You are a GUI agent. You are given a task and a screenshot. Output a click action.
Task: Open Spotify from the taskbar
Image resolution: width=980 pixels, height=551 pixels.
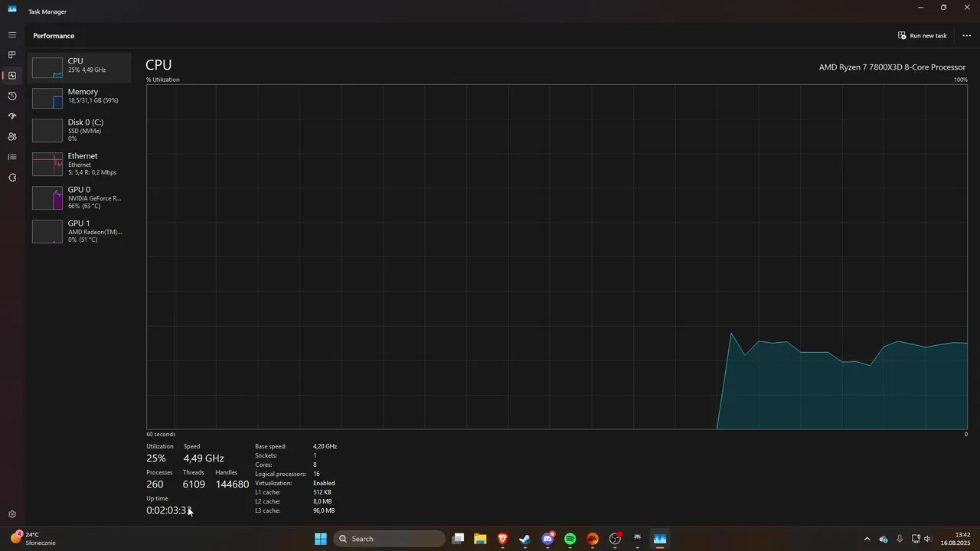(x=570, y=539)
